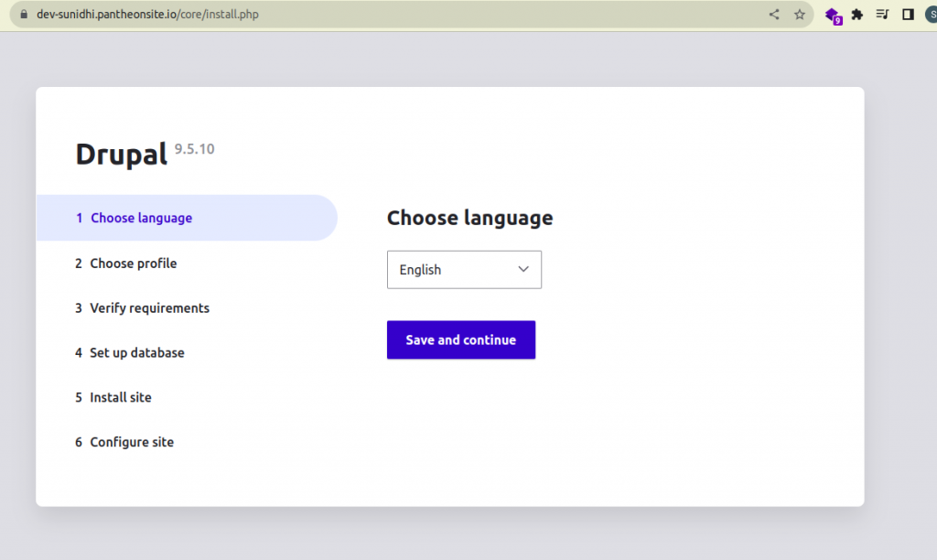Screen dimensions: 937x560
Task: Select the Choose language step
Action: coord(141,218)
